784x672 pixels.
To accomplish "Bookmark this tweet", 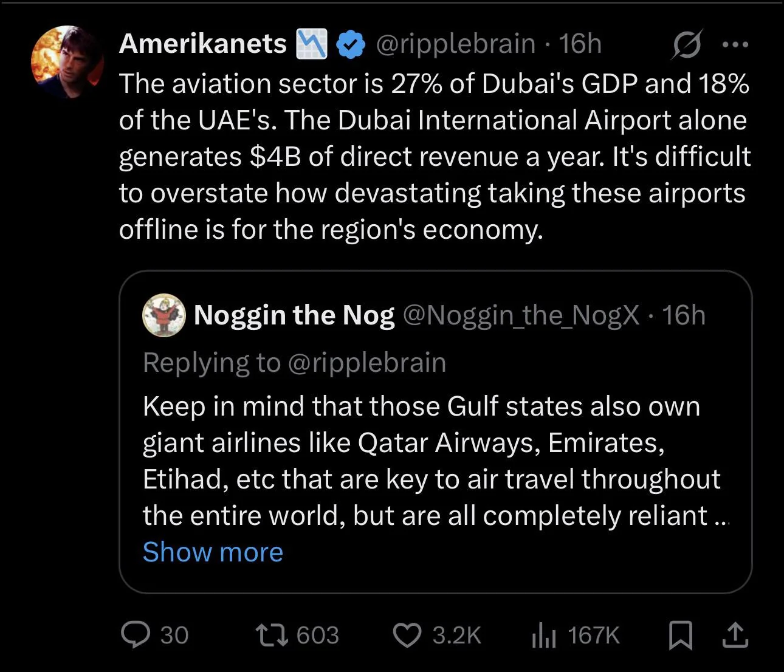I will (x=680, y=635).
